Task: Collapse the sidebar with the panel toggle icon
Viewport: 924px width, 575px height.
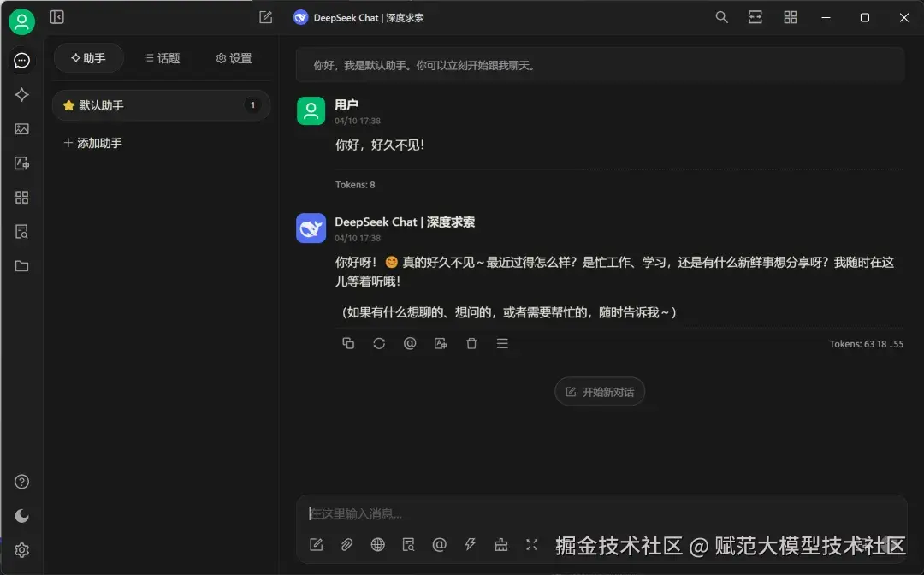Action: coord(57,17)
